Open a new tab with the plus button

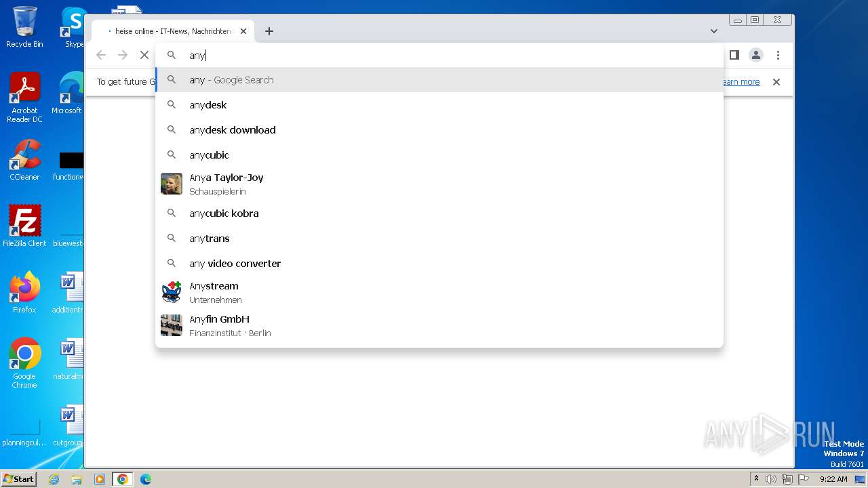269,31
